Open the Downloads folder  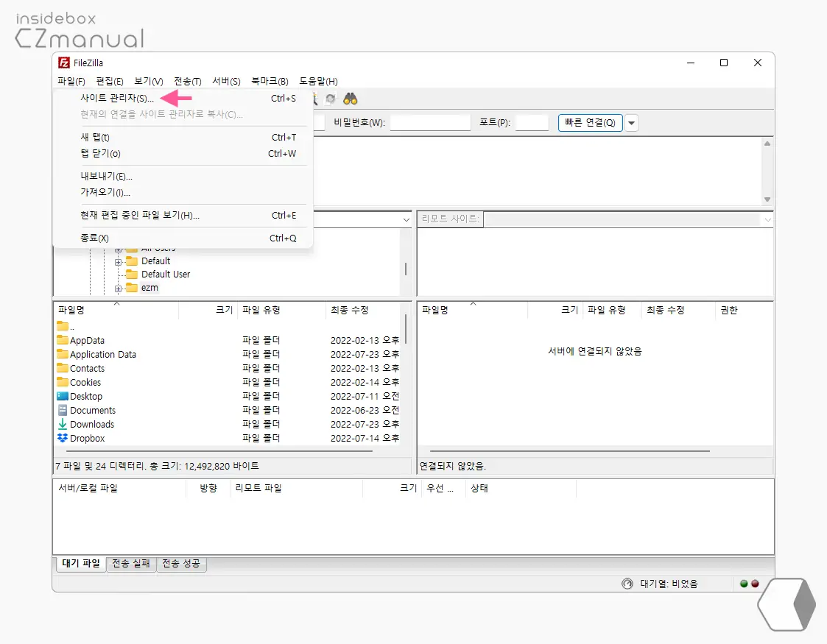pyautogui.click(x=90, y=424)
